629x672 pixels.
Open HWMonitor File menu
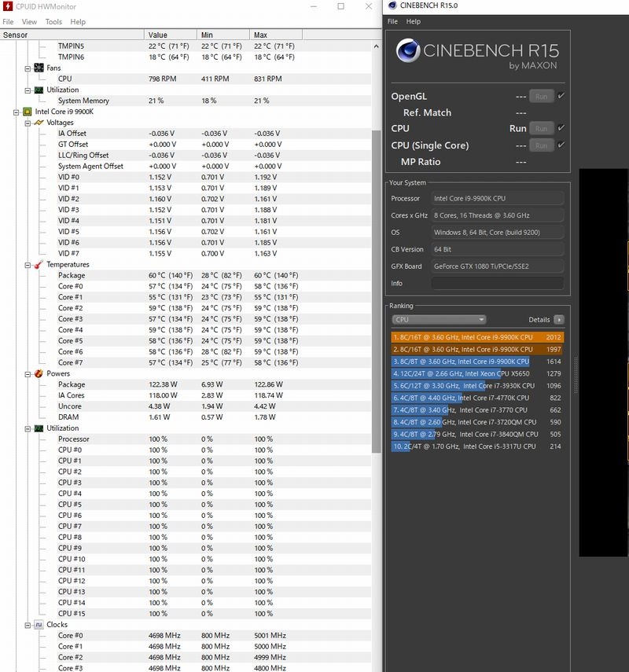click(x=8, y=21)
